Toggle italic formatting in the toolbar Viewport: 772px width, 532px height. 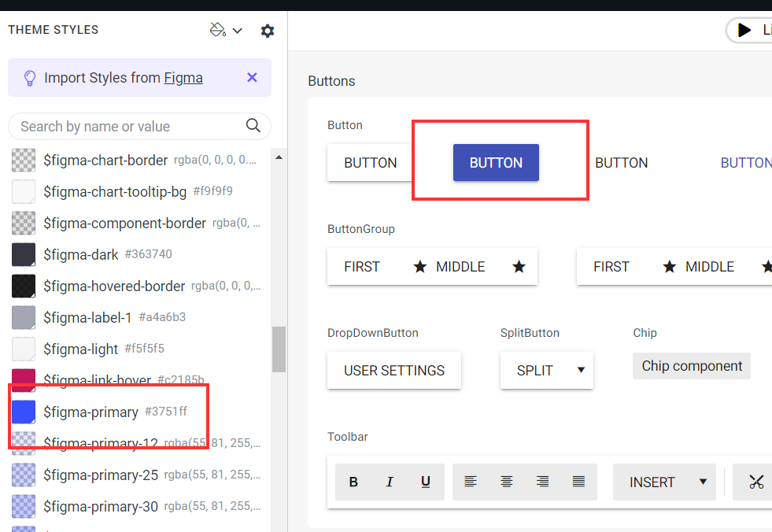pos(390,482)
